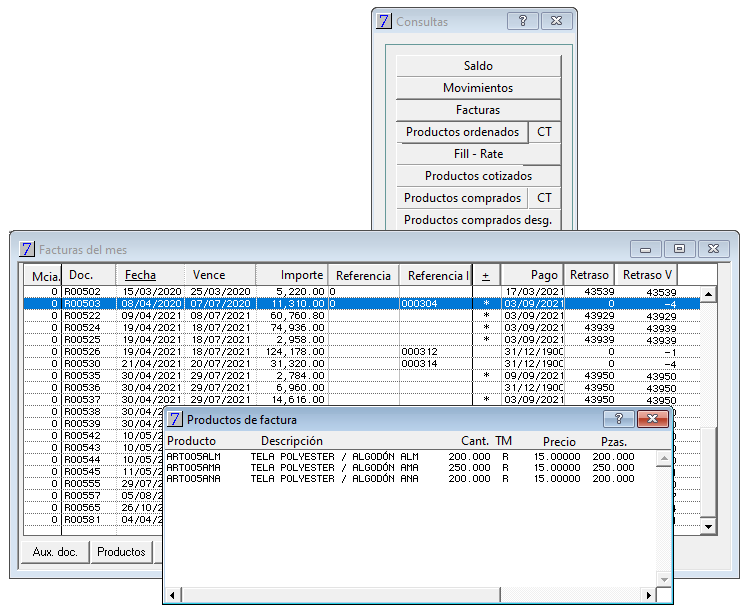Open Facturas query in Consultas
753x611 pixels.
(x=478, y=110)
